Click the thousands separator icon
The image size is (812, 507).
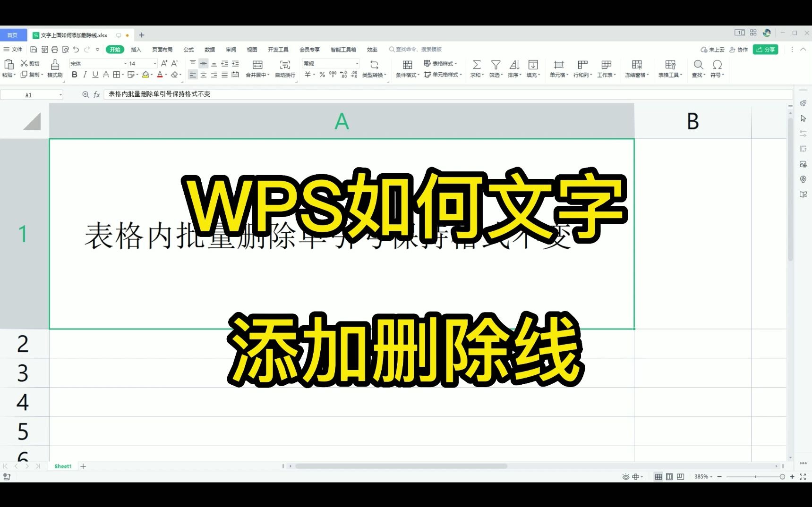[333, 75]
